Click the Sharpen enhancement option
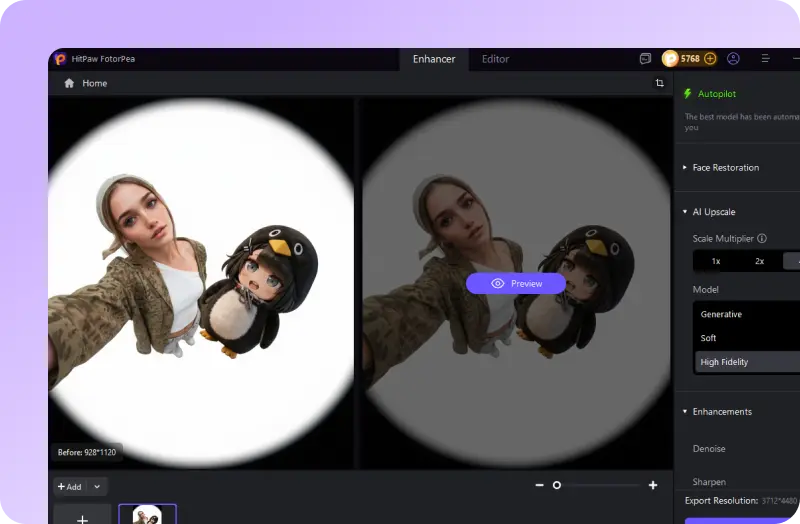The image size is (800, 524). tap(709, 482)
